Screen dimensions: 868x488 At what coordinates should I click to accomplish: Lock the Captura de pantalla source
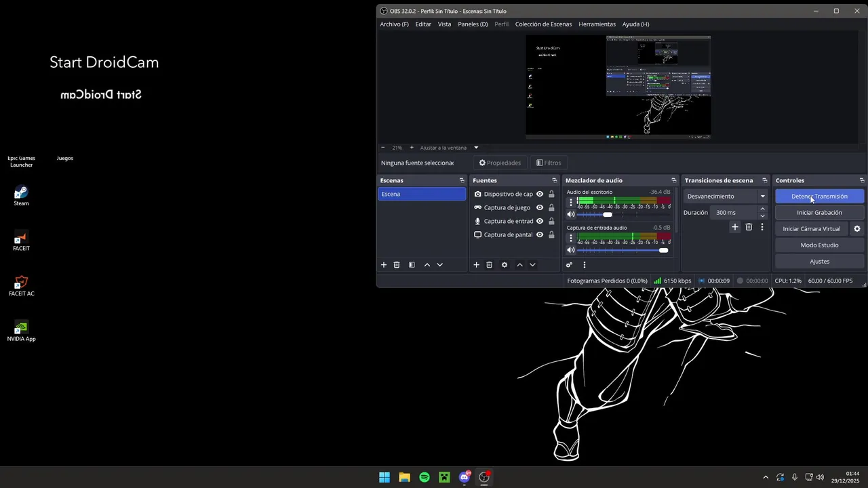[551, 235]
